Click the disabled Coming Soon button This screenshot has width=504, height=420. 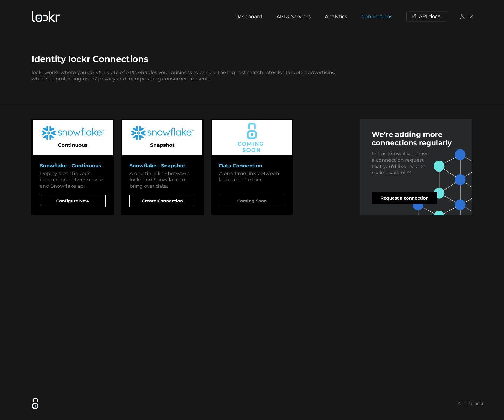[x=252, y=201]
